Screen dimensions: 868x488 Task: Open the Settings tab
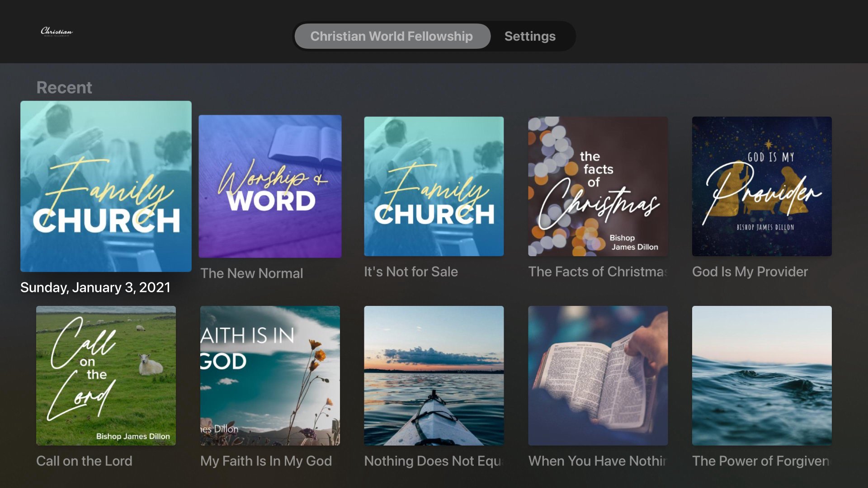[530, 36]
